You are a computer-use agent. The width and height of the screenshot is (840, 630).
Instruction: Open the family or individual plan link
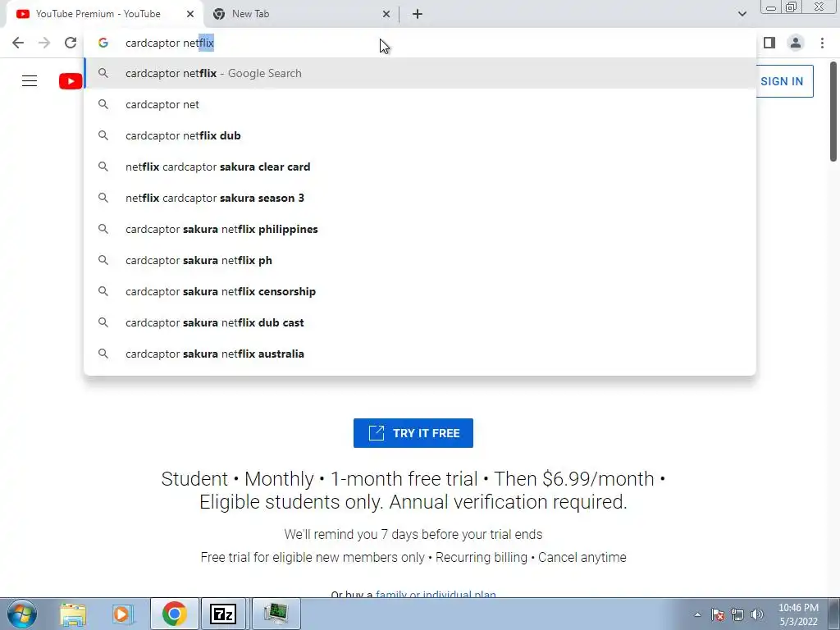pyautogui.click(x=436, y=594)
